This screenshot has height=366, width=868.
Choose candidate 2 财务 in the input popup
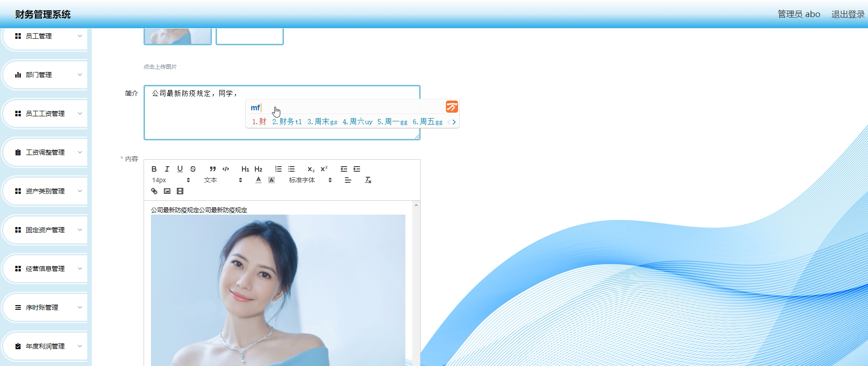[x=287, y=122]
